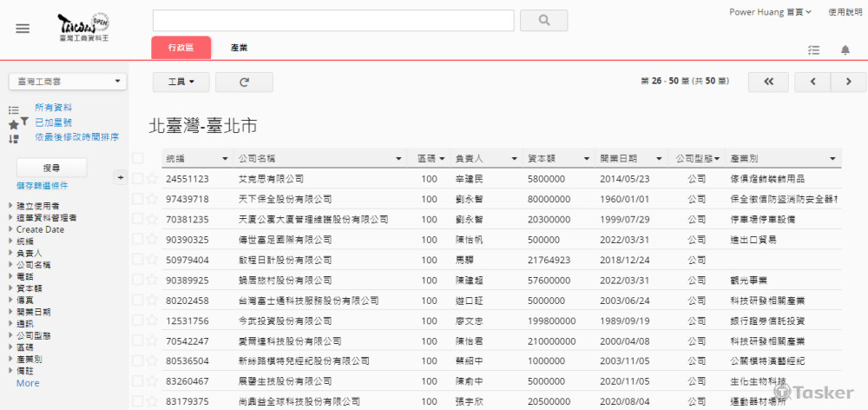Check the row for 億世富足國際有限公司
The image size is (868, 410).
point(137,239)
